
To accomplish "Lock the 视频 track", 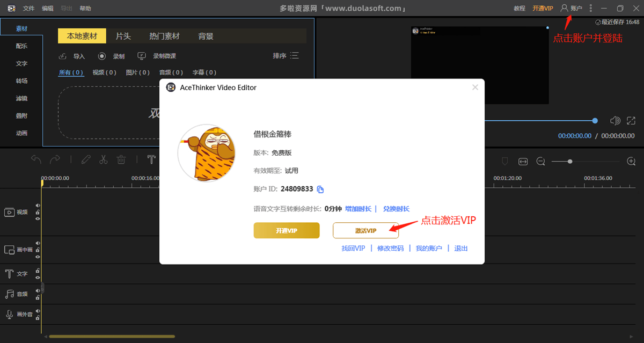I will 38,212.
